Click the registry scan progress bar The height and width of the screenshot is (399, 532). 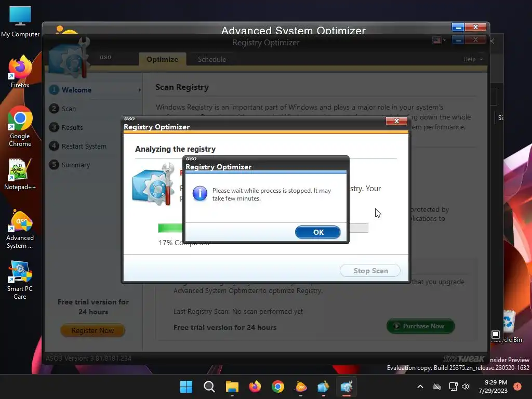coord(263,228)
